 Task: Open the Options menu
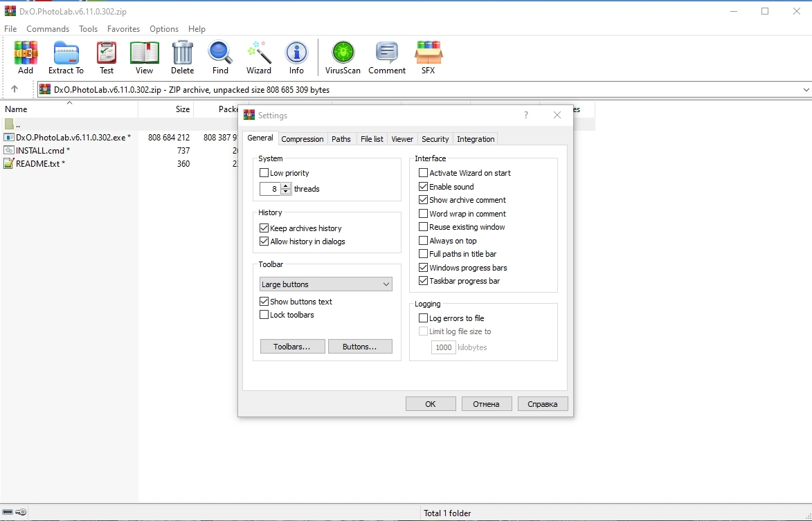coord(164,29)
